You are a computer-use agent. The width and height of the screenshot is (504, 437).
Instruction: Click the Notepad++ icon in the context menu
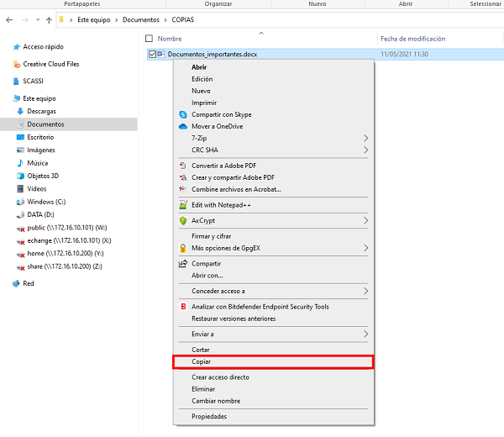[182, 204]
